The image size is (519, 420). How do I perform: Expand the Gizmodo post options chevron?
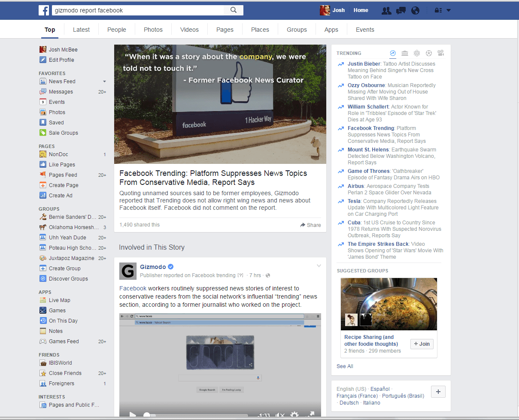tap(319, 266)
